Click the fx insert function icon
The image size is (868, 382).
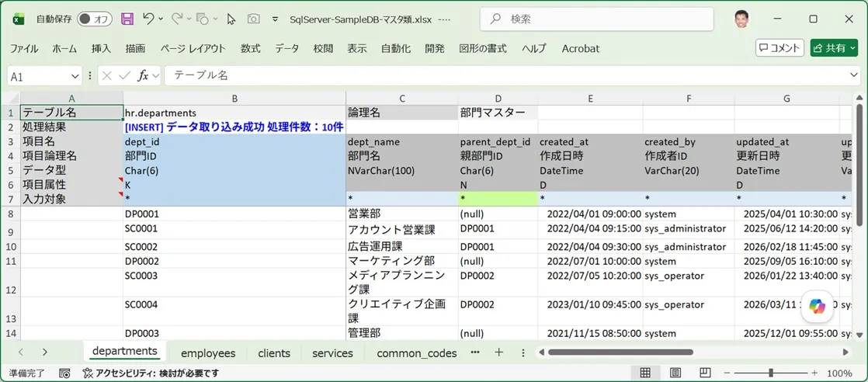coord(143,76)
